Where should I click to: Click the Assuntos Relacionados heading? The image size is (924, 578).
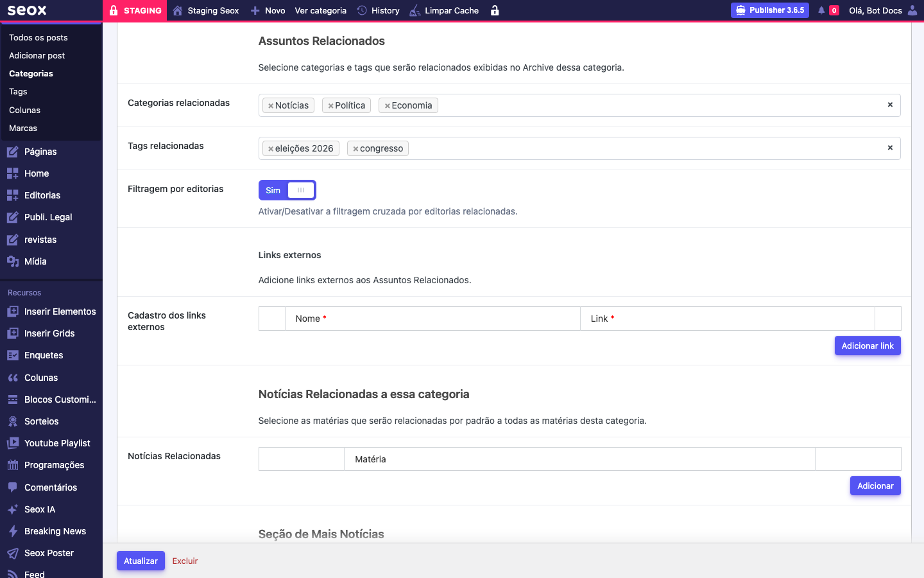321,41
